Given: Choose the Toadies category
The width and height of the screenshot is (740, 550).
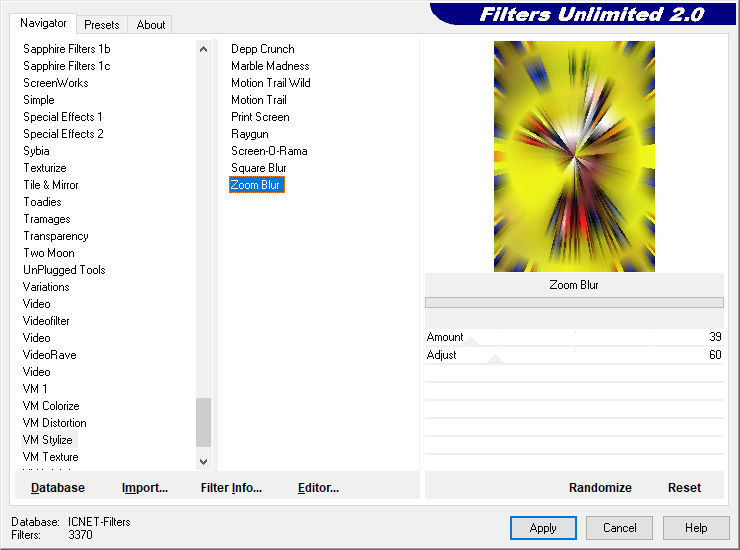Looking at the screenshot, I should tap(42, 202).
